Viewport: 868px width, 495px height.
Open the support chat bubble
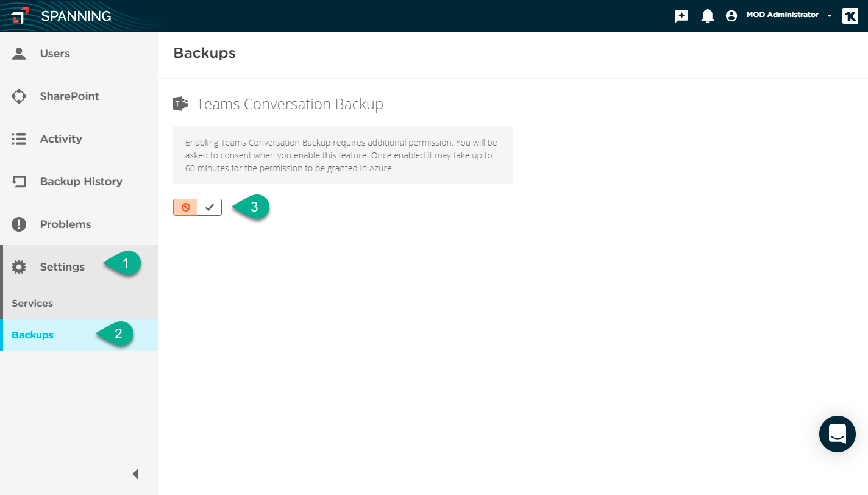click(838, 434)
